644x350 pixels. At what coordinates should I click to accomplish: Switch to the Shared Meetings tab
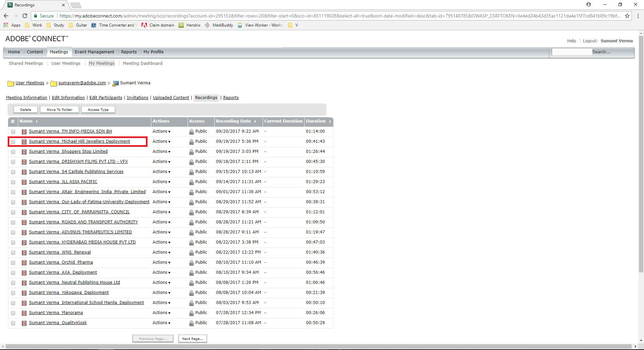[x=26, y=63]
